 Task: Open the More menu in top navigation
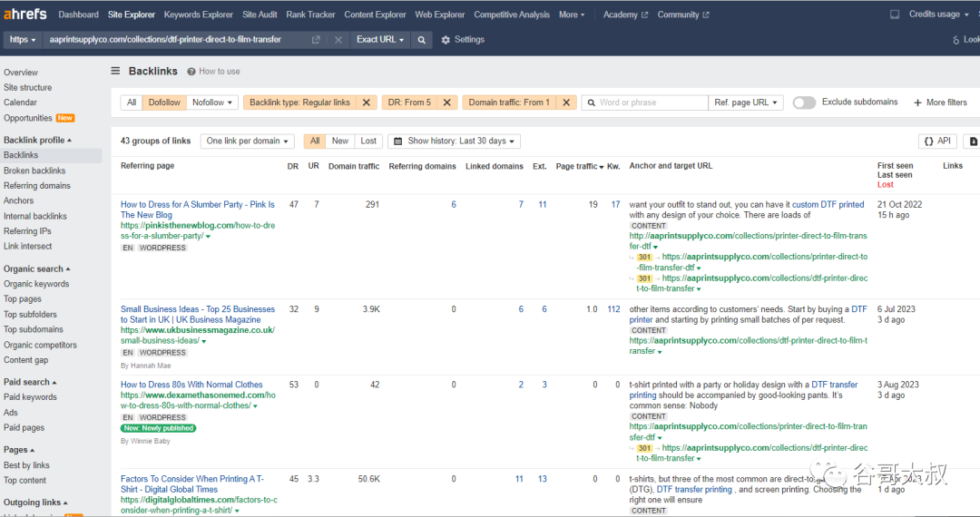click(572, 15)
